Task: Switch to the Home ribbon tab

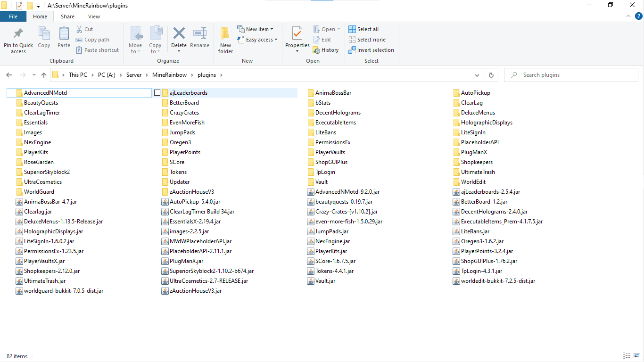Action: [40, 16]
